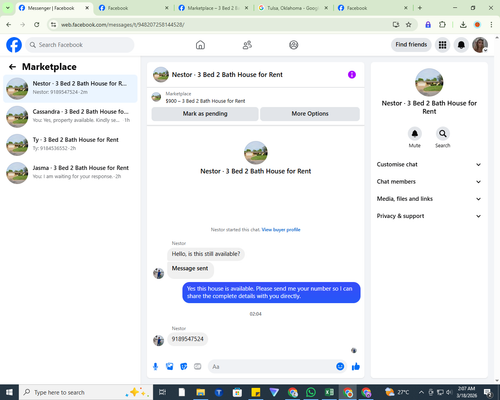The height and width of the screenshot is (400, 500).
Task: Open the account profile picture menu
Action: tap(480, 45)
